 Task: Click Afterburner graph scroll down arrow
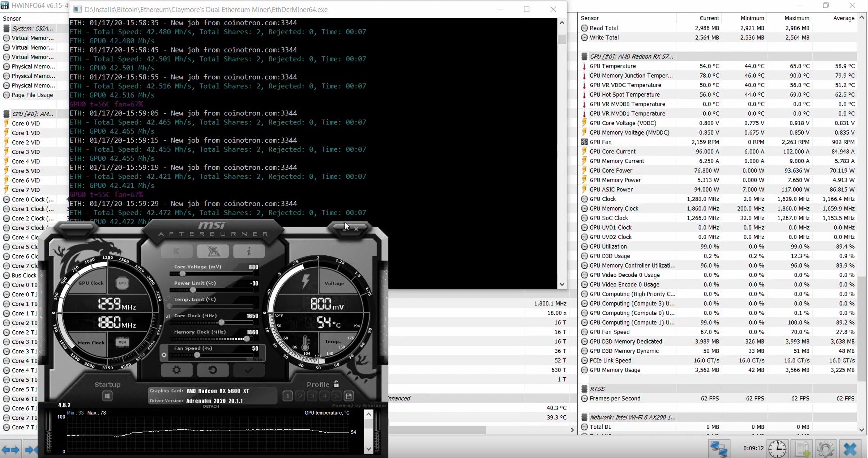click(x=368, y=449)
